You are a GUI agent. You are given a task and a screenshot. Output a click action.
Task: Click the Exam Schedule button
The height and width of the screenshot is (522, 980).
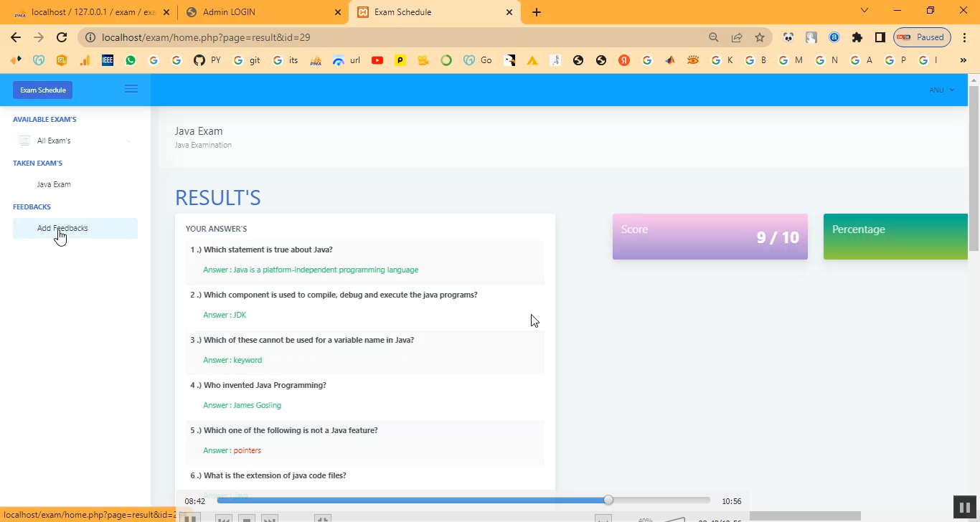point(43,90)
